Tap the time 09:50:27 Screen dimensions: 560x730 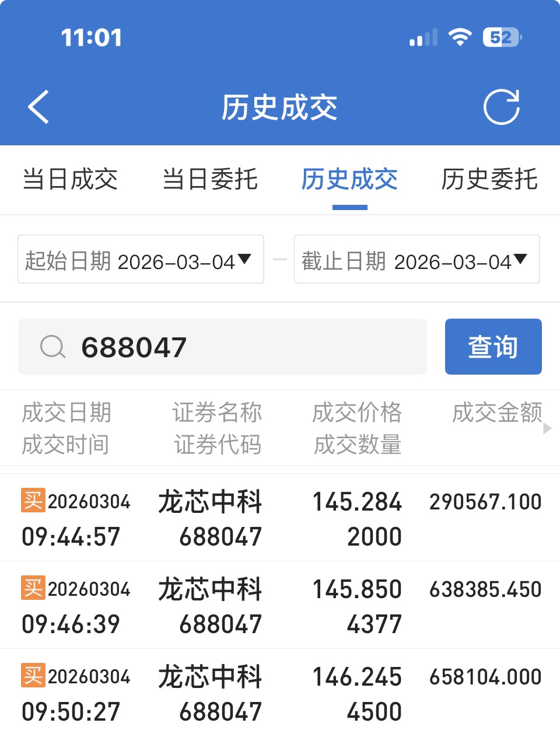tap(71, 711)
